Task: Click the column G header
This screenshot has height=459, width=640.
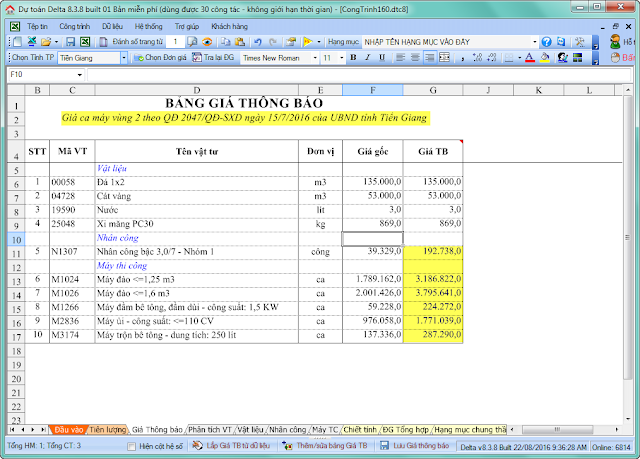Action: 433,90
